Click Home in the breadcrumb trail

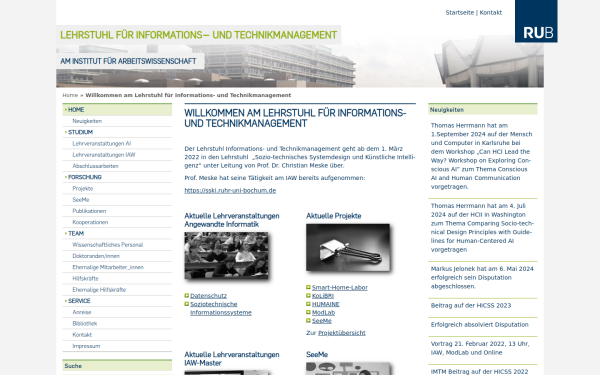pyautogui.click(x=70, y=95)
